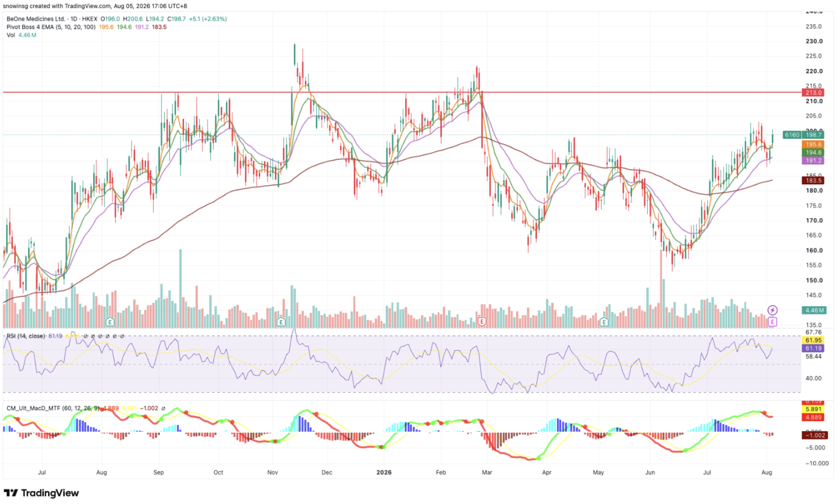The image size is (838, 504).
Task: Click the high value H200.6 in legend
Action: [133, 19]
